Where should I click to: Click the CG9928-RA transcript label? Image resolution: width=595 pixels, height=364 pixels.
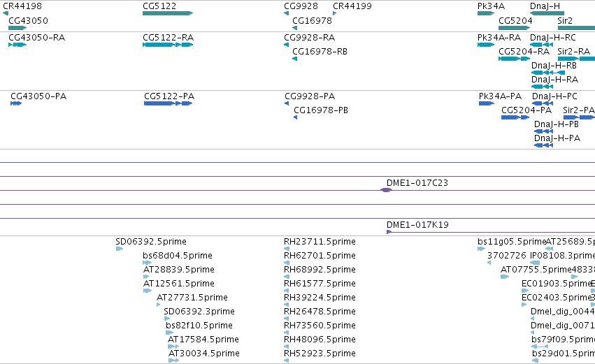[309, 38]
